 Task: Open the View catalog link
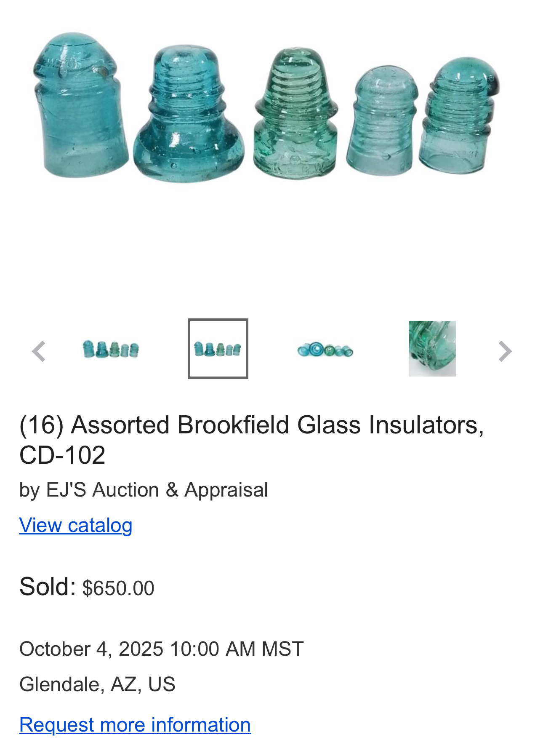76,525
